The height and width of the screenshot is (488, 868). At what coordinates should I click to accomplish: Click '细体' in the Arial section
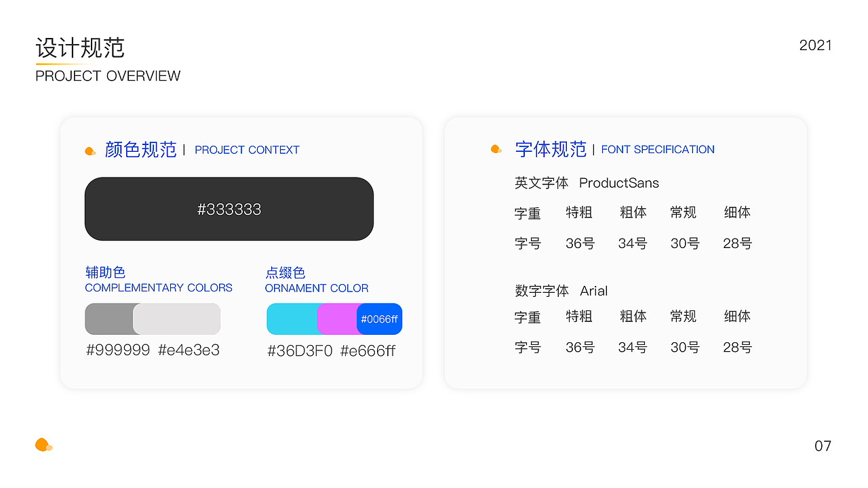(737, 317)
